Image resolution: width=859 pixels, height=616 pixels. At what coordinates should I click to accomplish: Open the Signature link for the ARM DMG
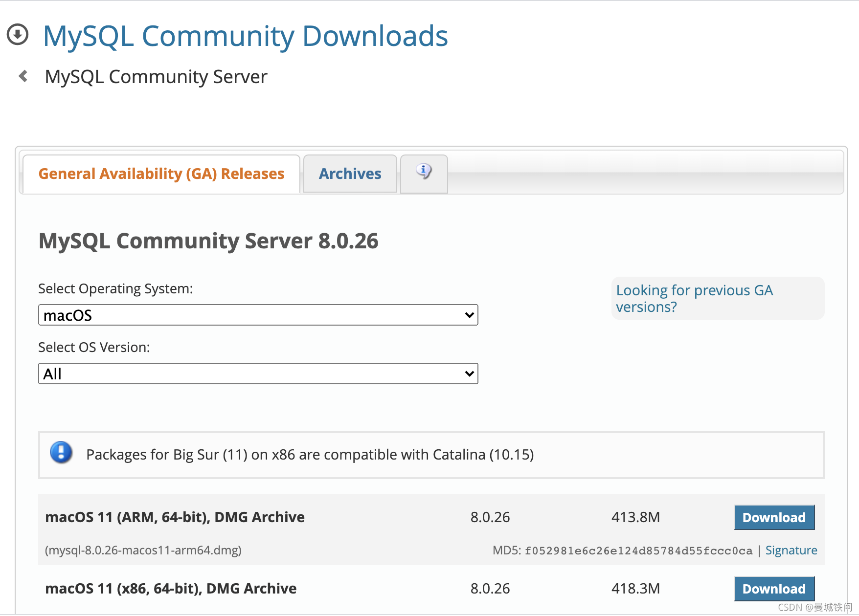click(791, 550)
